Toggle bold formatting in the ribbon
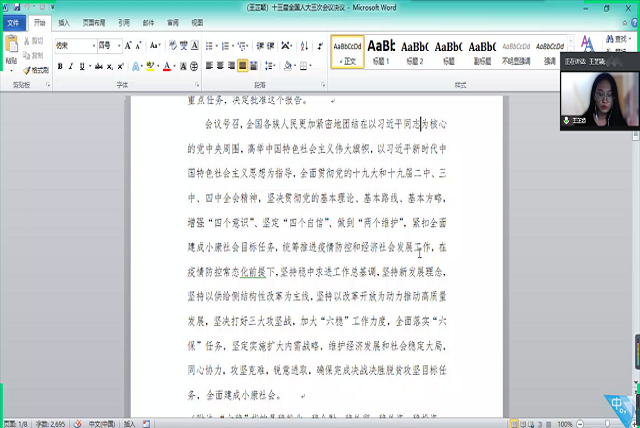Viewport: 640px width, 428px height. click(x=60, y=66)
